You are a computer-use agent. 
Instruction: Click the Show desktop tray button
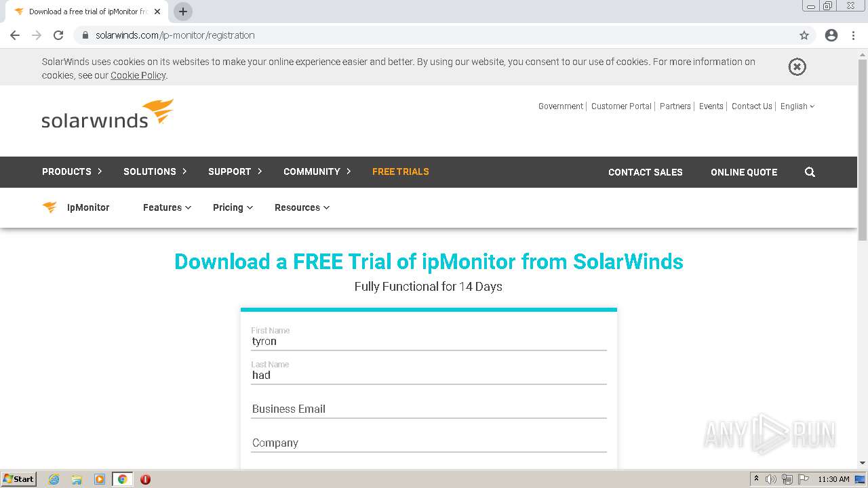(x=860, y=479)
